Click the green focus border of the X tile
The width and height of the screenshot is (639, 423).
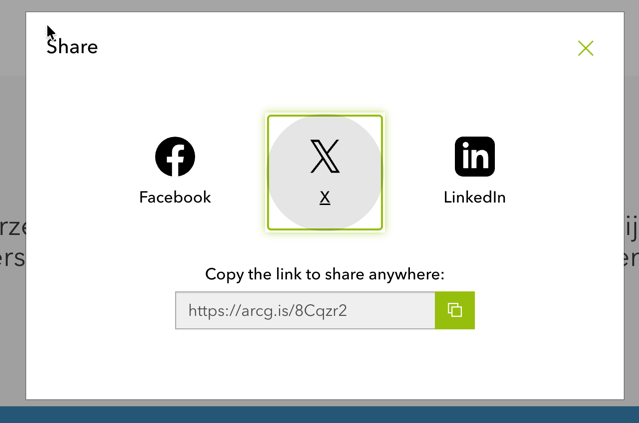[325, 116]
